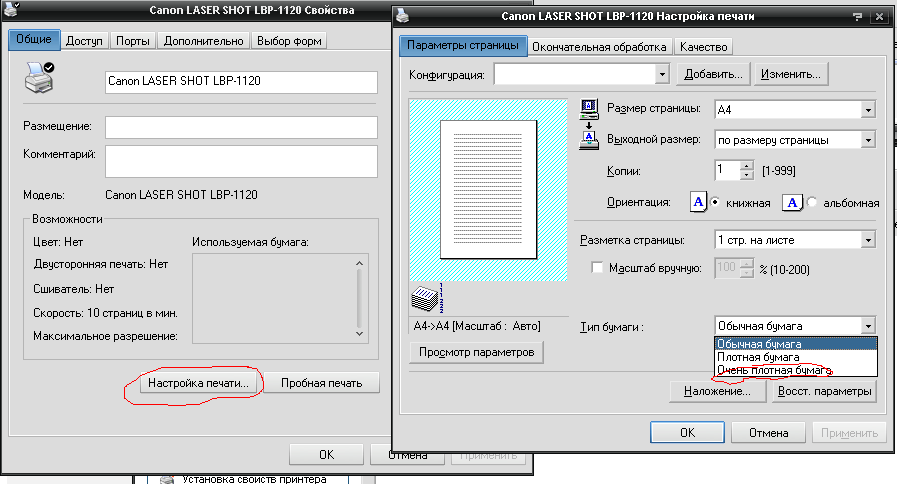Click OK in Properties window

326,454
